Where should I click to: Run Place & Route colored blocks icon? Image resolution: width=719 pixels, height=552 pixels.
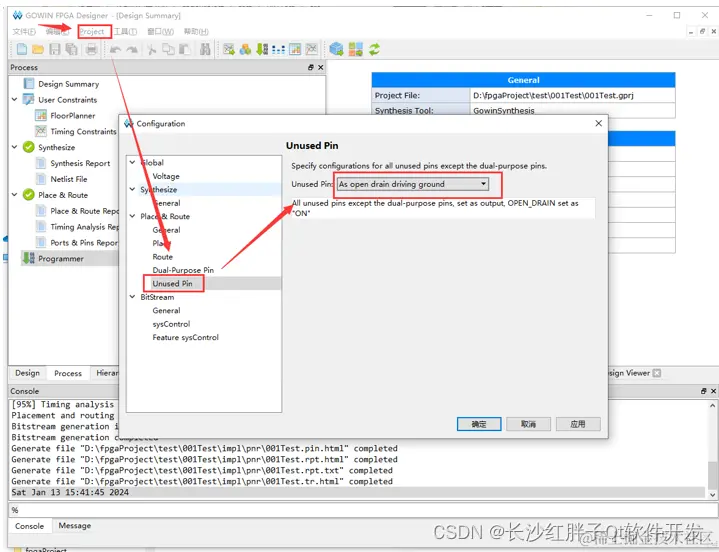[355, 49]
